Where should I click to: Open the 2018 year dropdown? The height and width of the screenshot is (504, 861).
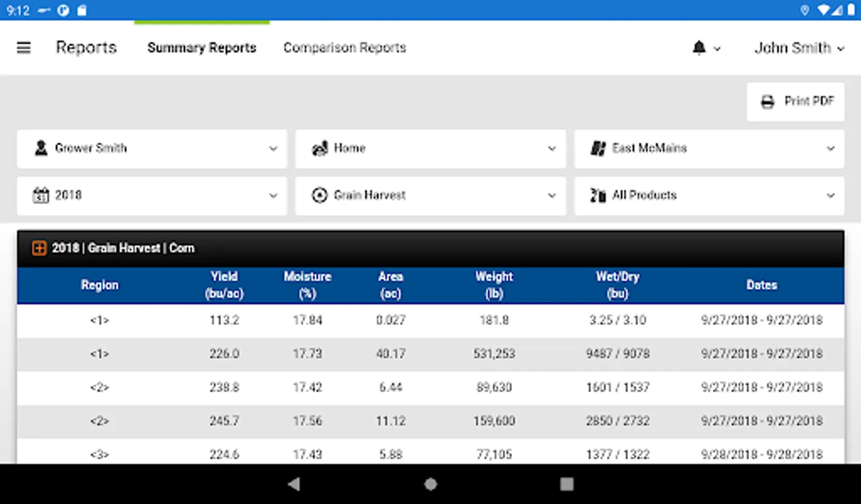pyautogui.click(x=152, y=195)
